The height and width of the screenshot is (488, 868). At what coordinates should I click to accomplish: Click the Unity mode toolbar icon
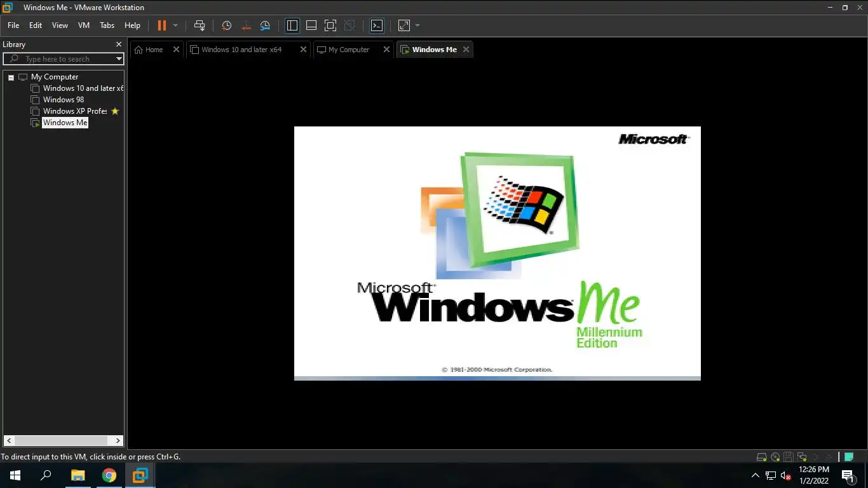(x=349, y=25)
